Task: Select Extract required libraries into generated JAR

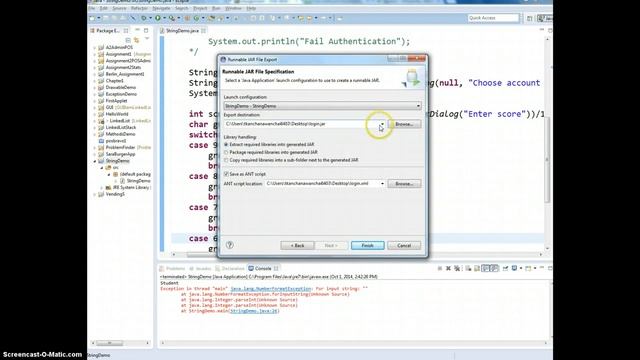Action: (226, 144)
